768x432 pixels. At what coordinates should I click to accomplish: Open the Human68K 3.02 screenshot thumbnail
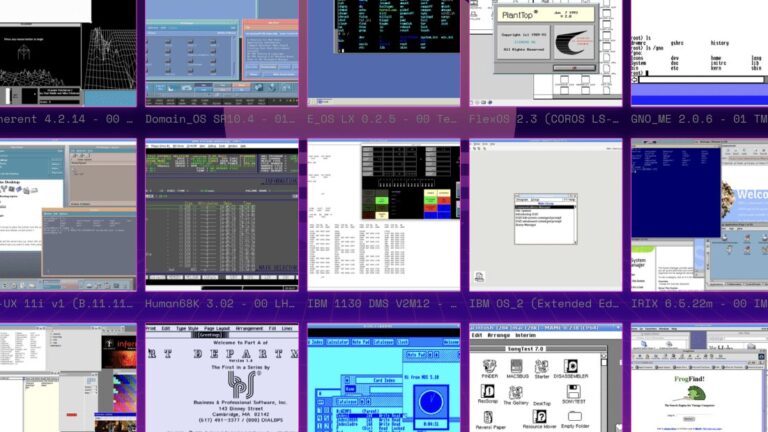pos(222,215)
